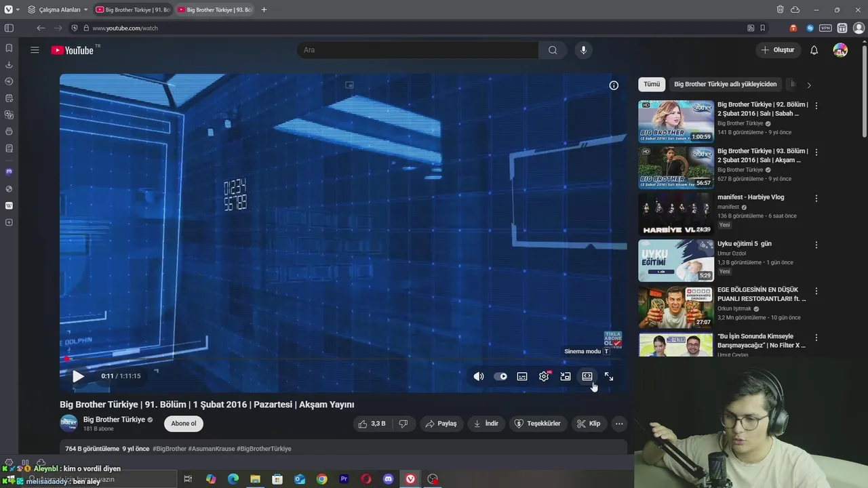868x488 pixels.
Task: Focus the YouTube Ara search field
Action: point(418,50)
